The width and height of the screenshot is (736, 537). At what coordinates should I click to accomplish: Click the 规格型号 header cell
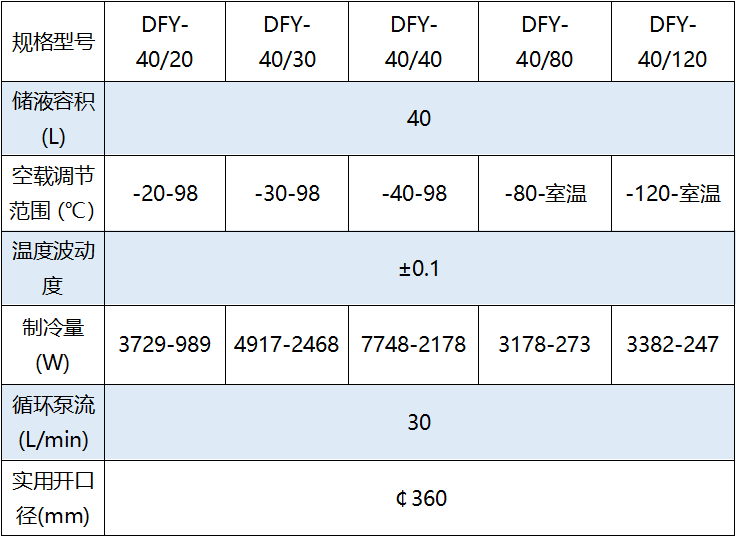click(53, 41)
